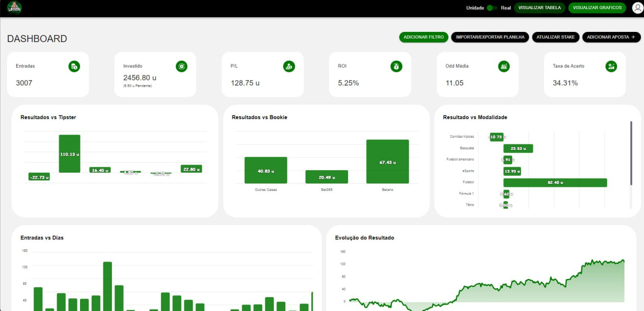
Task: Click the Investido value 2456.80 u
Action: pyautogui.click(x=140, y=78)
